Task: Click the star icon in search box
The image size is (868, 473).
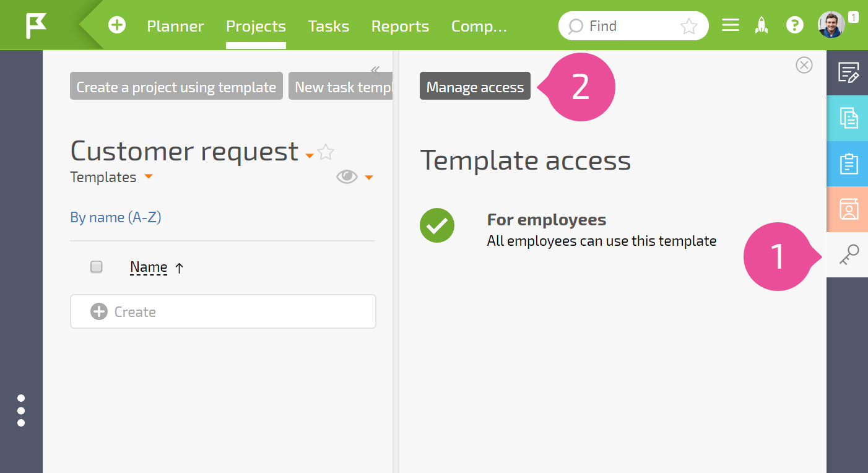Action: [688, 26]
